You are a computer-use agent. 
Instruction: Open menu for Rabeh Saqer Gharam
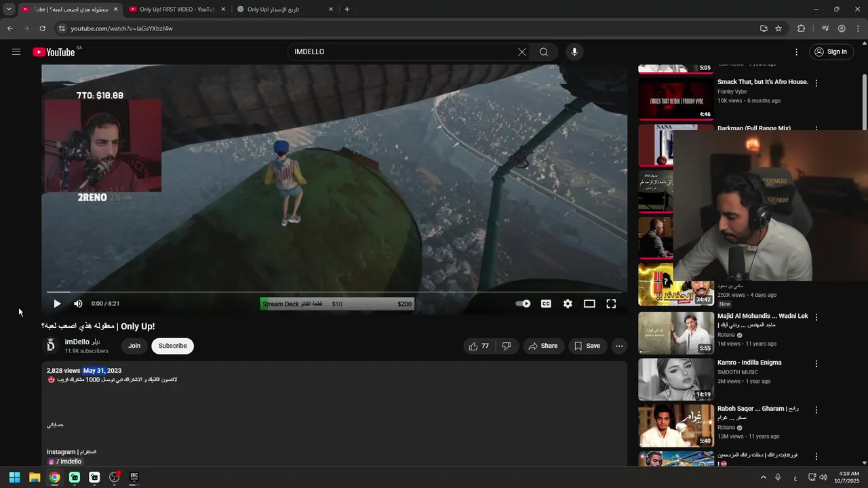pyautogui.click(x=816, y=410)
